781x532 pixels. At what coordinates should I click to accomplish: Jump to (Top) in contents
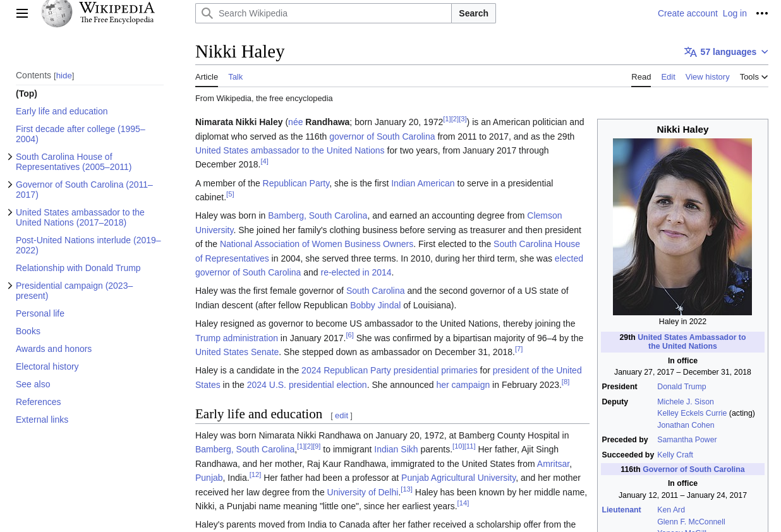tap(27, 94)
